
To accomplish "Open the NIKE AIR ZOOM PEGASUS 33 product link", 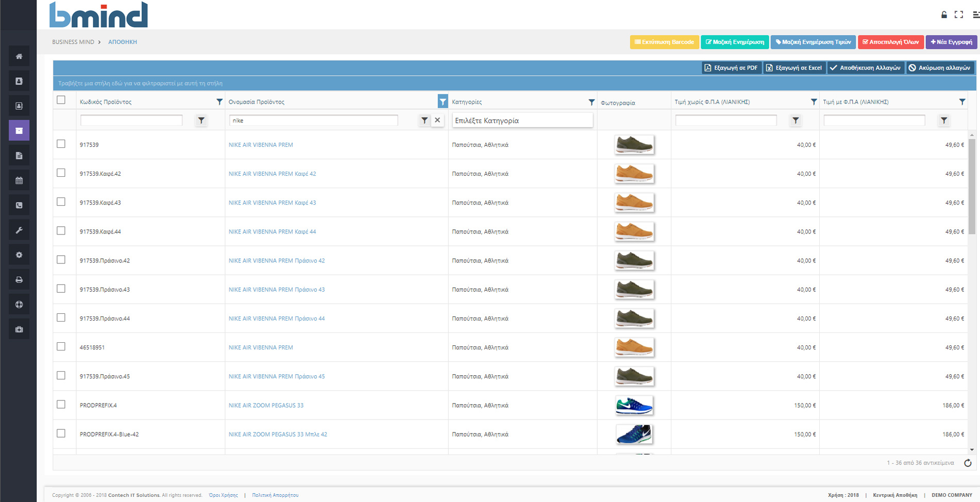I will [x=266, y=405].
